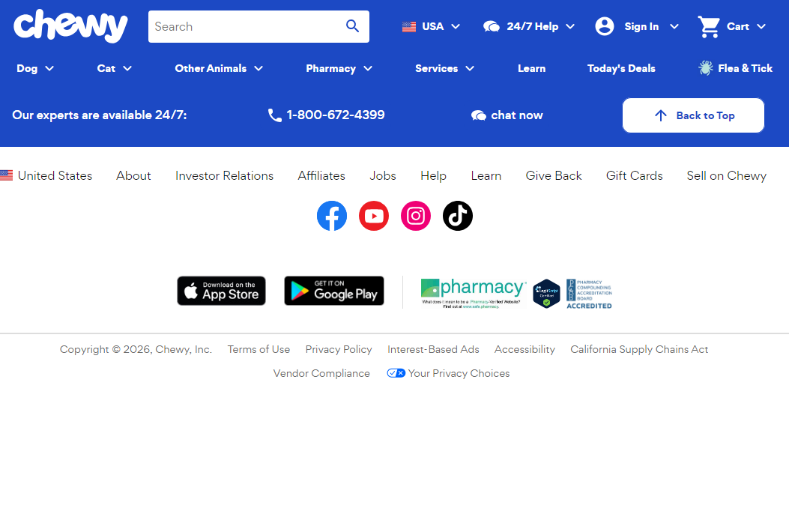Open Privacy Policy
The height and width of the screenshot is (532, 789).
(x=339, y=349)
